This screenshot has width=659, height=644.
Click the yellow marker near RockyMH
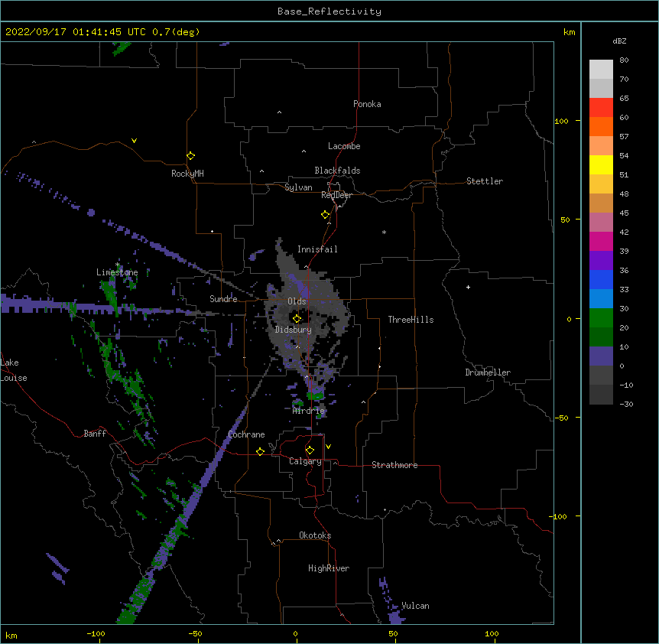coord(190,156)
